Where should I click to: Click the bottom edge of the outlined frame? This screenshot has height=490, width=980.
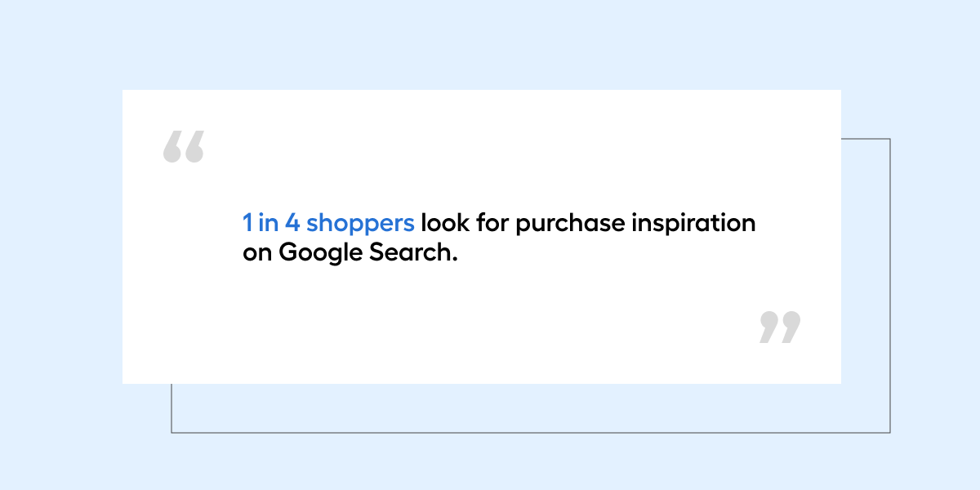point(531,432)
